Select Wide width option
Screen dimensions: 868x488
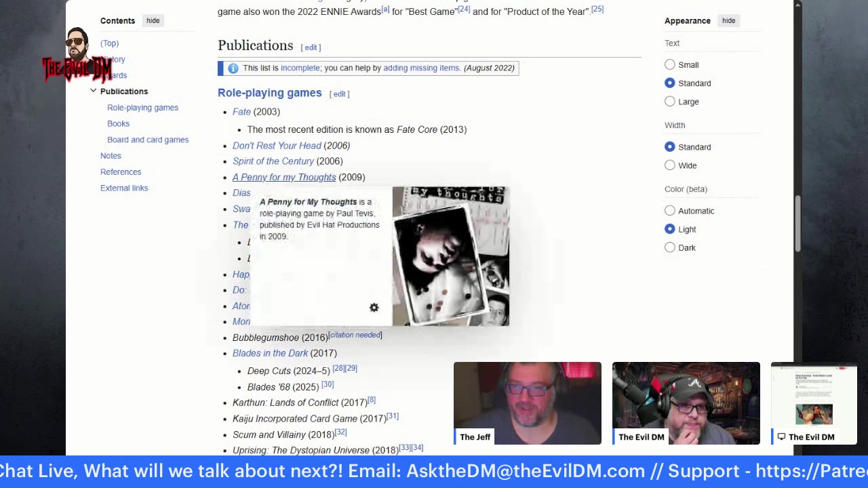click(670, 165)
